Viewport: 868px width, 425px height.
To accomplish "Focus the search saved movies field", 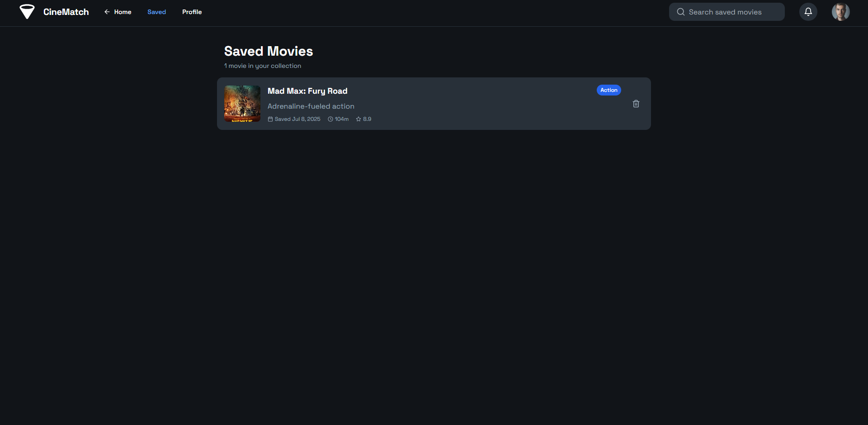I will click(732, 12).
